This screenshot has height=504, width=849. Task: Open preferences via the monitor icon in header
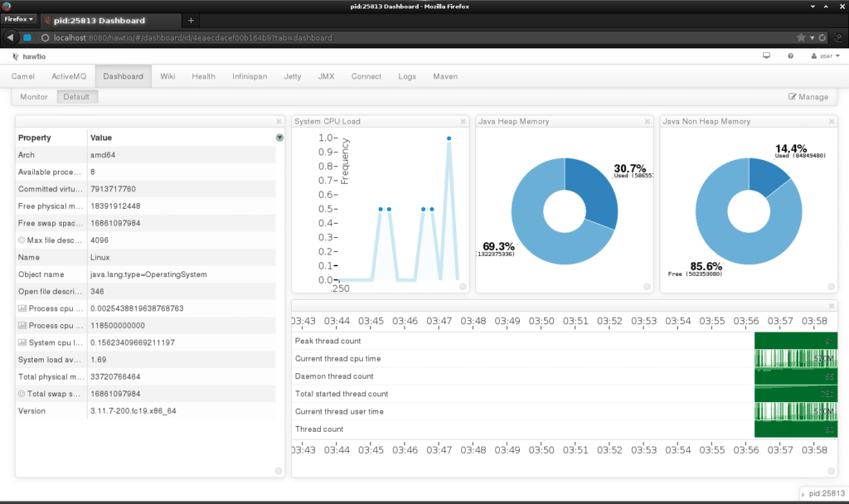765,56
